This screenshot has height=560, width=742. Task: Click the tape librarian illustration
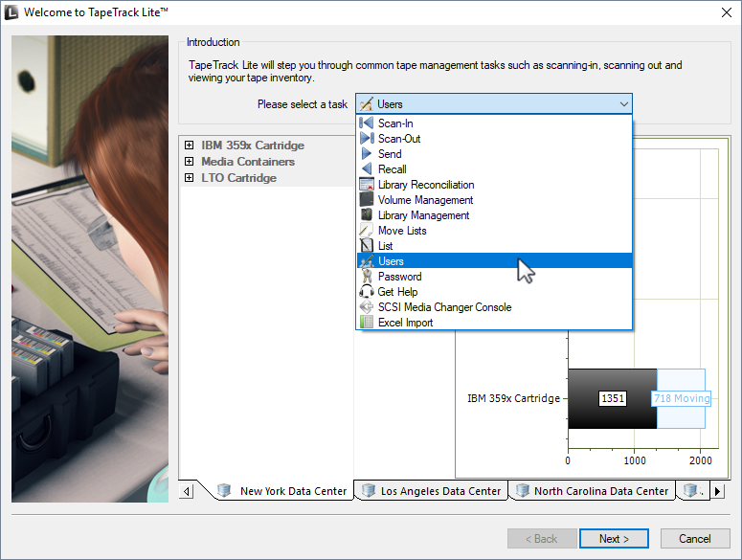point(90,269)
